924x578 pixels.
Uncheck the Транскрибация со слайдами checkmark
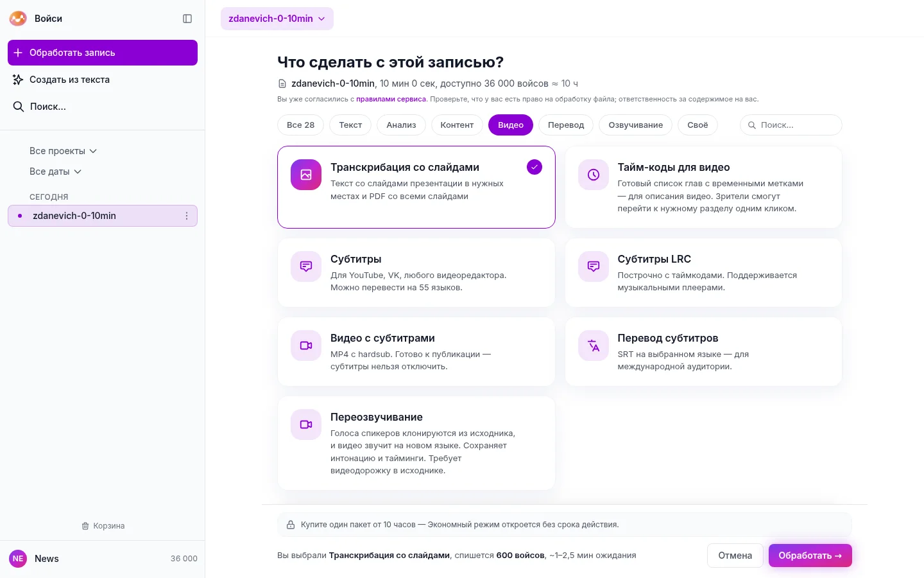(535, 167)
